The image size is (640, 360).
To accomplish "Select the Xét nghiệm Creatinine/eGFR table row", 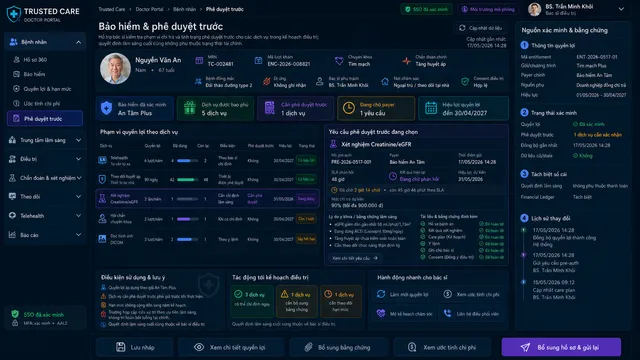I will tap(207, 199).
